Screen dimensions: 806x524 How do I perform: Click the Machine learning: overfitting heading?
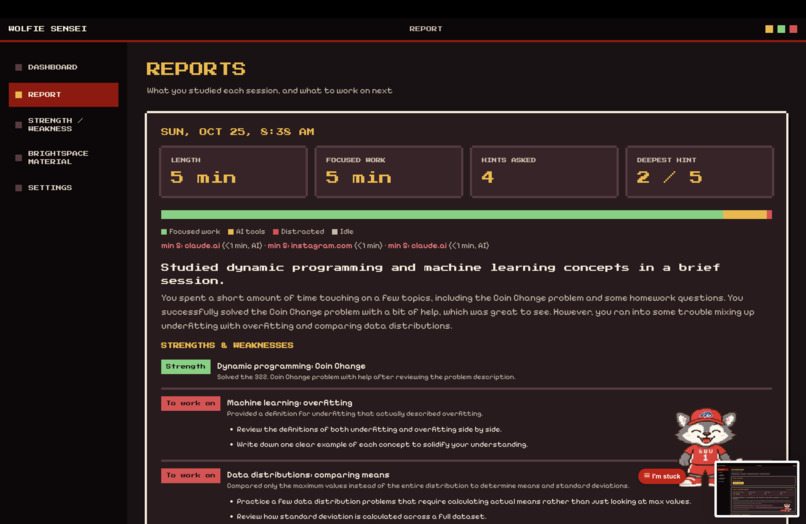(289, 403)
